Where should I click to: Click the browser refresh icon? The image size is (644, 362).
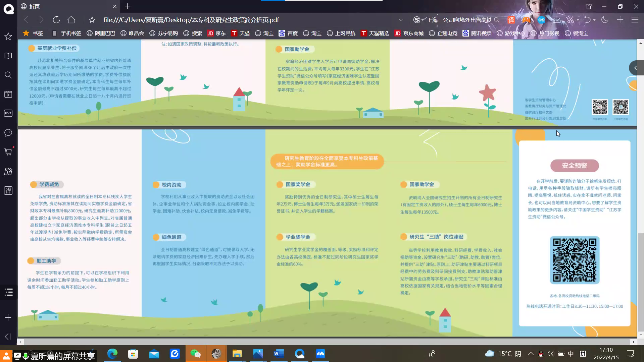tap(56, 20)
